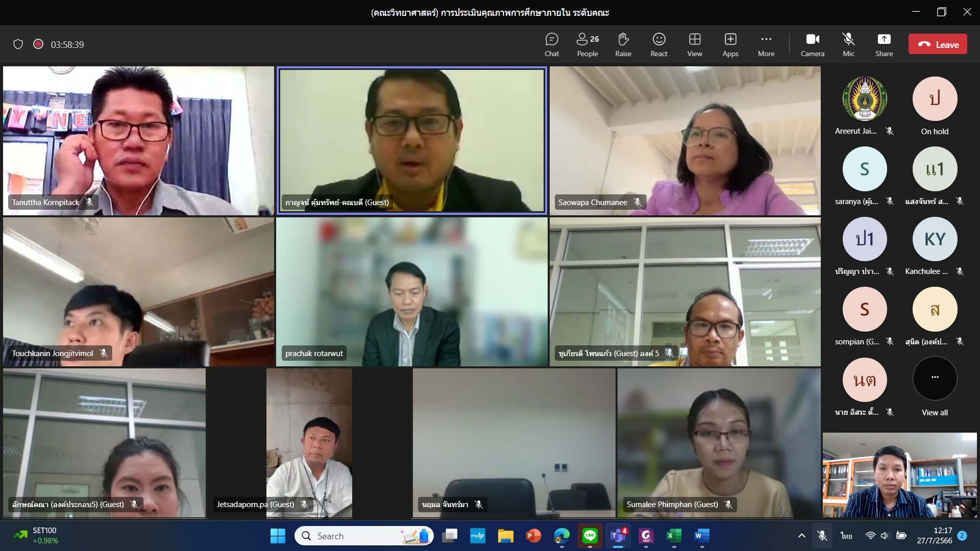Switch input language indicator ไทย

(846, 536)
